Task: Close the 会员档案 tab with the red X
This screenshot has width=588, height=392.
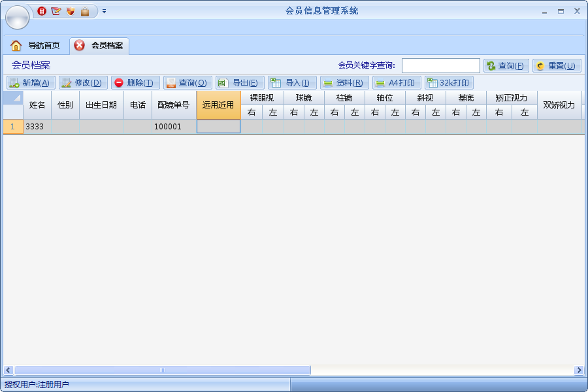Action: coord(80,45)
